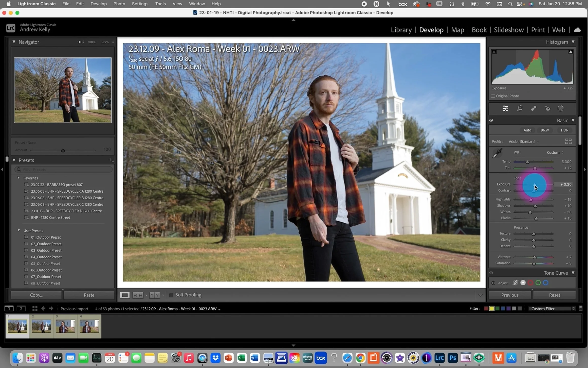Toggle Basic panel visibility eye icon

(491, 120)
